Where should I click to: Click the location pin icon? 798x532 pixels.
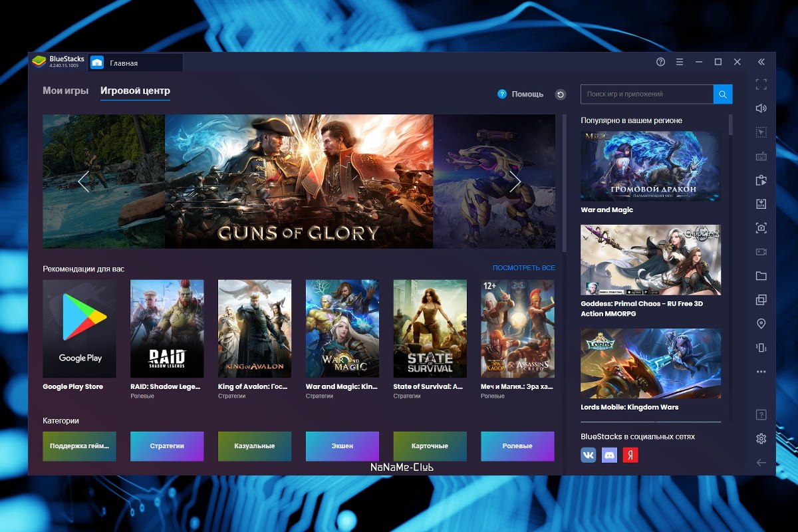(x=761, y=324)
